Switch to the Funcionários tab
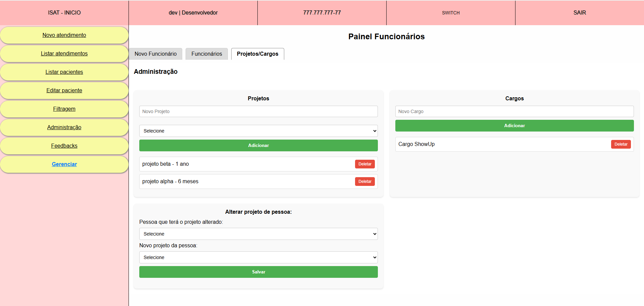This screenshot has width=644, height=306. [x=206, y=54]
